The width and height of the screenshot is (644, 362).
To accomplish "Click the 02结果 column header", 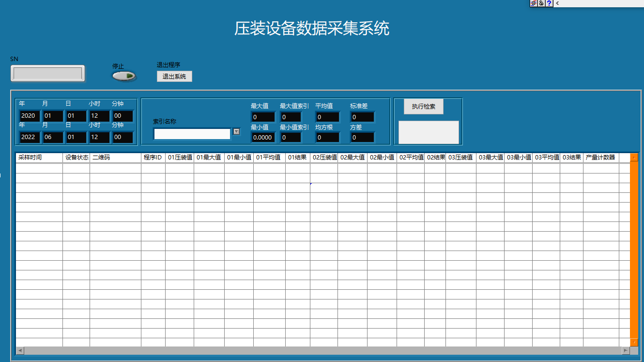I will 435,157.
